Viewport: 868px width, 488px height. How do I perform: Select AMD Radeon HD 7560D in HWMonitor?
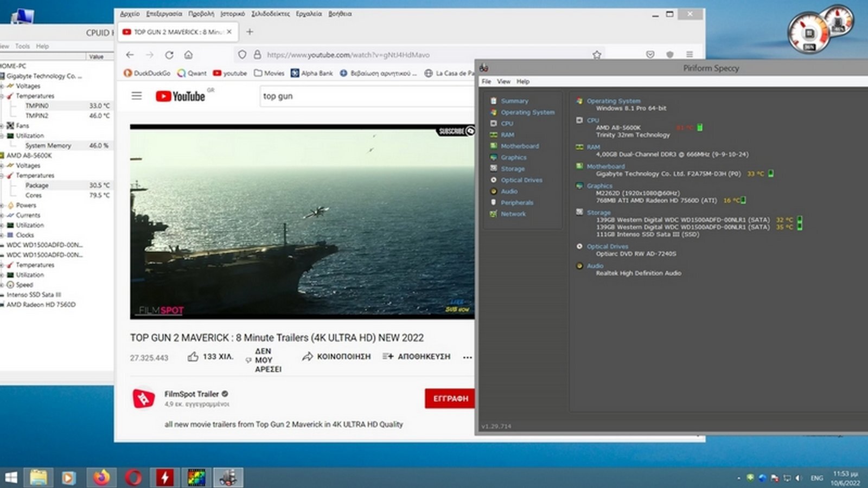click(41, 305)
